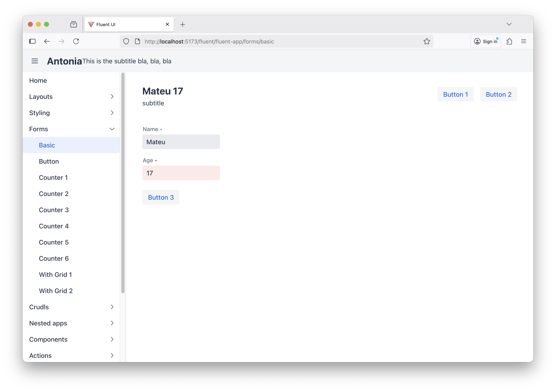Screen dimensions: 556x392
Task: Collapse the Forms navigation section
Action: tap(71, 129)
